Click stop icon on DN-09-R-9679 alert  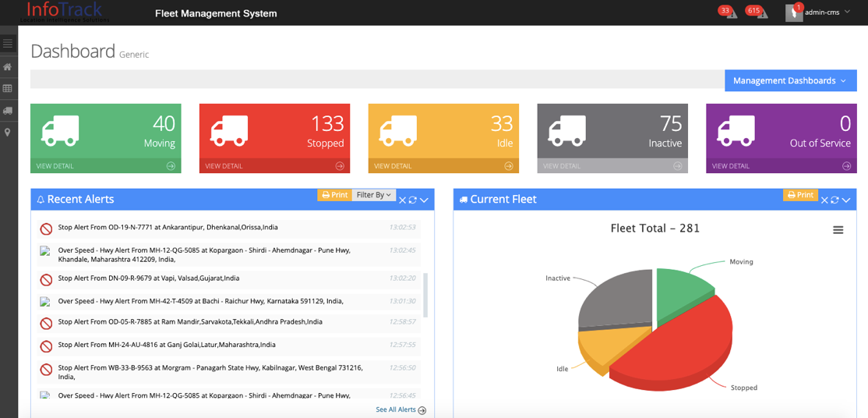46,279
